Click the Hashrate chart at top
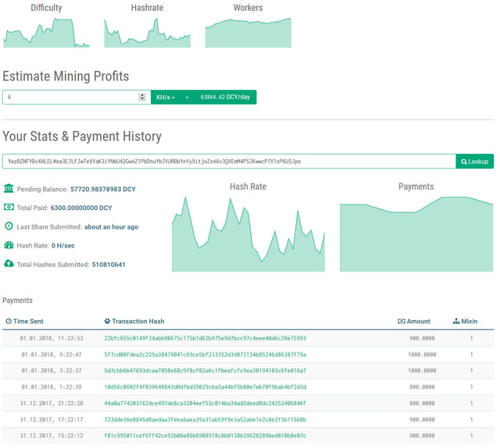Viewport: 500px width, 448px height. (x=148, y=33)
